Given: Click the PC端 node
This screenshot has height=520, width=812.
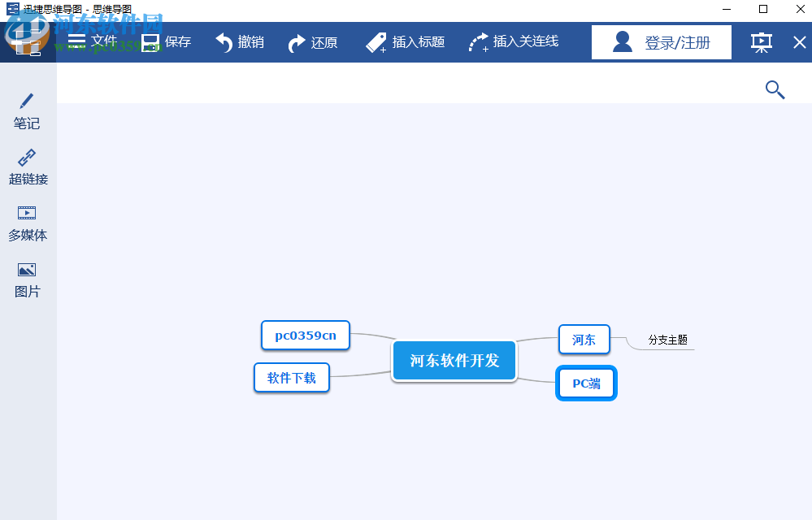Looking at the screenshot, I should (586, 382).
